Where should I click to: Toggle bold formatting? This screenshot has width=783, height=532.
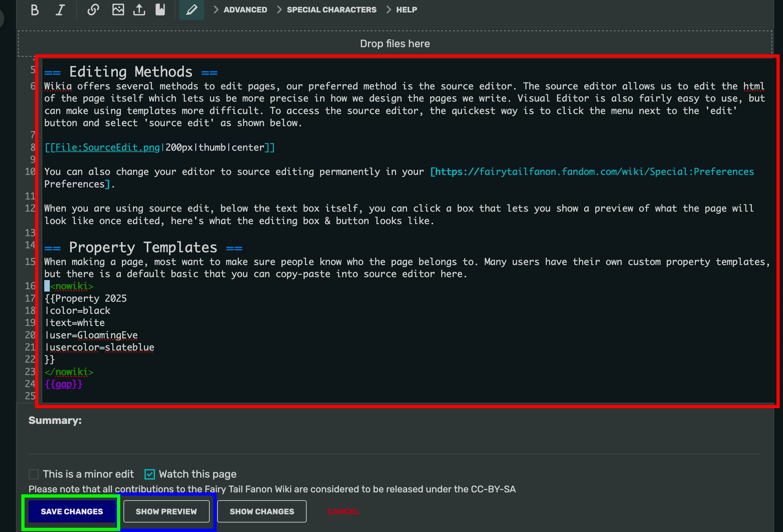[x=35, y=10]
